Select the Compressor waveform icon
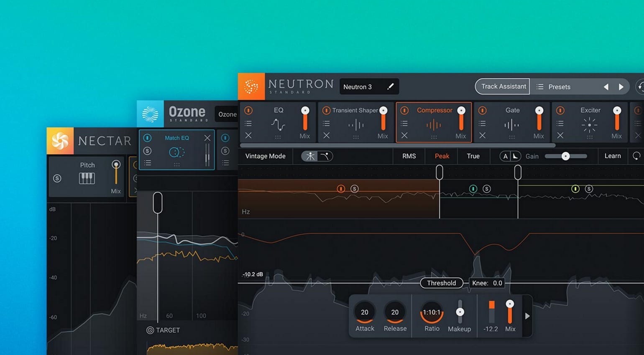Screen dimensions: 644x355 coord(434,125)
